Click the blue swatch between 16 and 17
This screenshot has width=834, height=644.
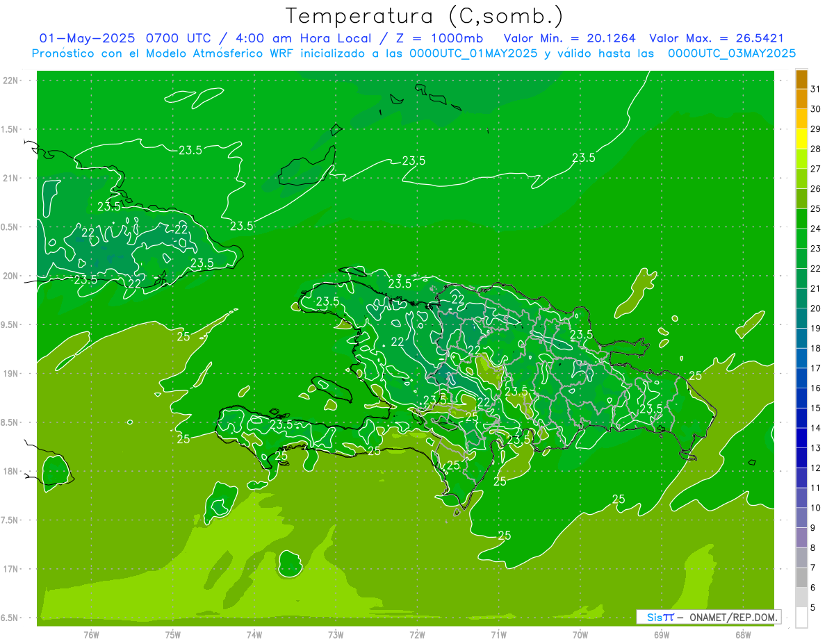(x=801, y=379)
